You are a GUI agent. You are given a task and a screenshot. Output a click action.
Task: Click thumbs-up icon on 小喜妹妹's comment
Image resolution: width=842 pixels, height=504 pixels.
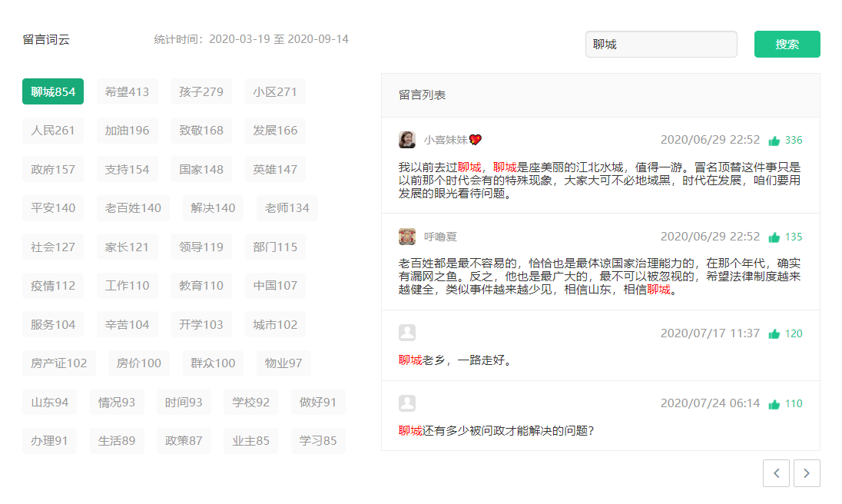click(x=774, y=141)
